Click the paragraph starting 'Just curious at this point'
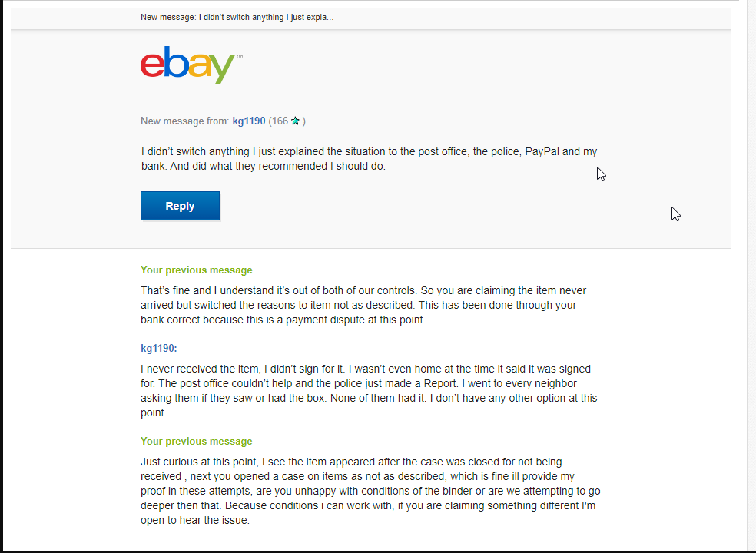 370,491
